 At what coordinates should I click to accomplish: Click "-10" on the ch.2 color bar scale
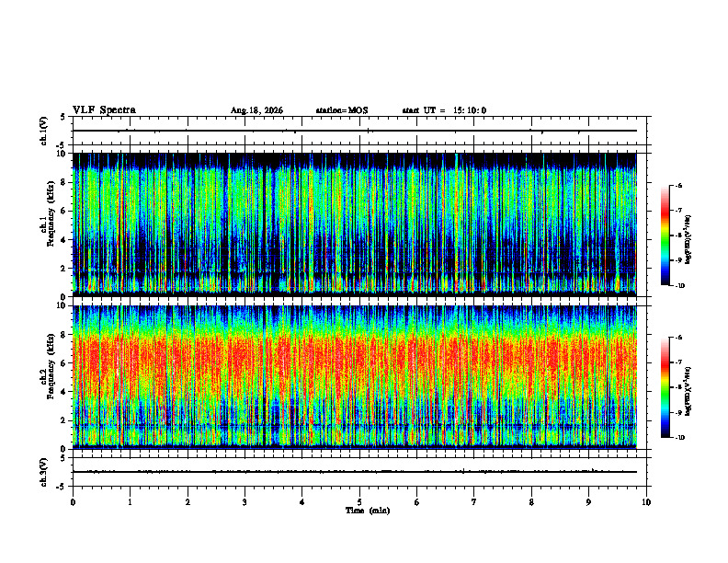680,438
